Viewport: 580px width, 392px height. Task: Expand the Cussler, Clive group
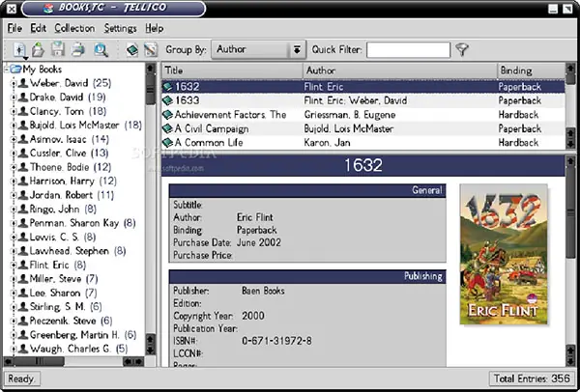[x=14, y=154]
